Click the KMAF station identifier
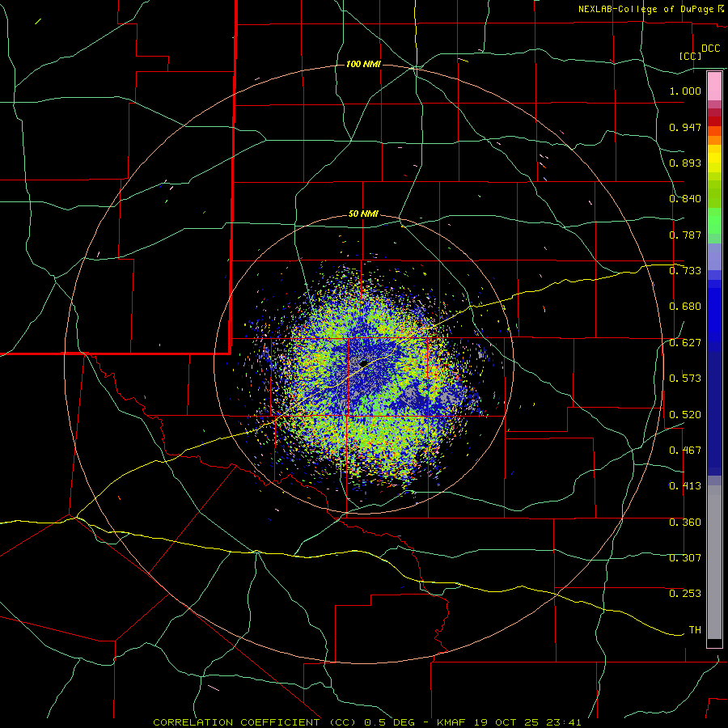Screen dimensions: 728x728 point(453,722)
